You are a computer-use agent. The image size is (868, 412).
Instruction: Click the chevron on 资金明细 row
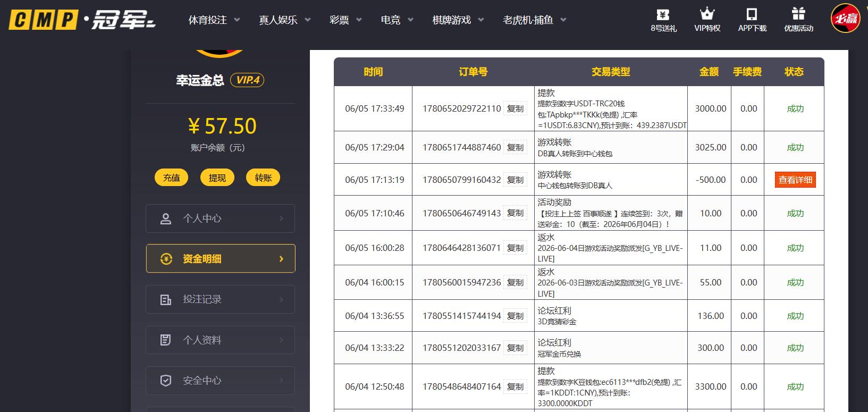[281, 259]
